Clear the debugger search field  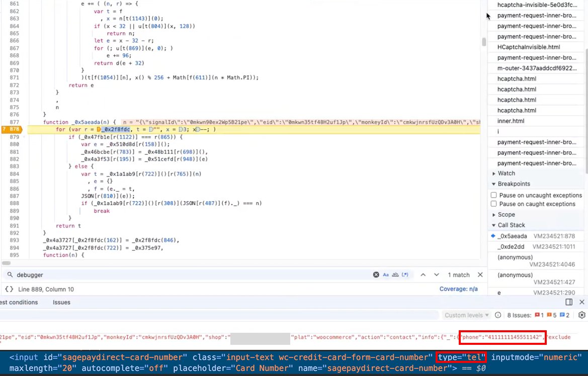coord(376,275)
